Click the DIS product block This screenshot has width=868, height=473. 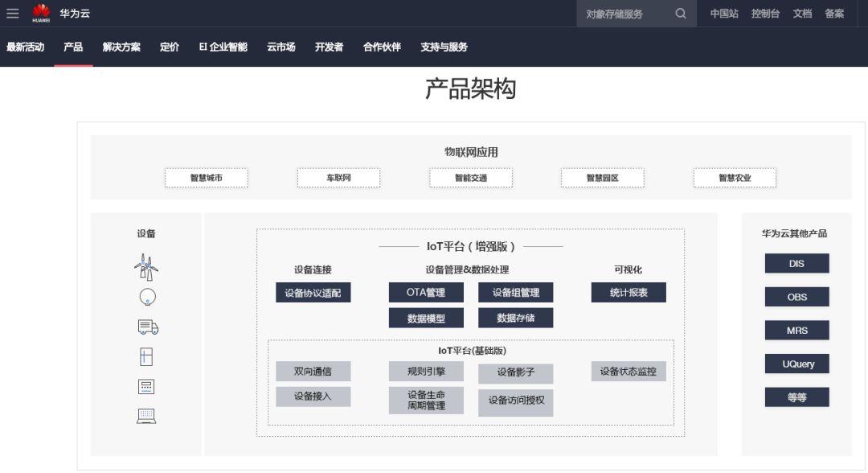click(797, 264)
